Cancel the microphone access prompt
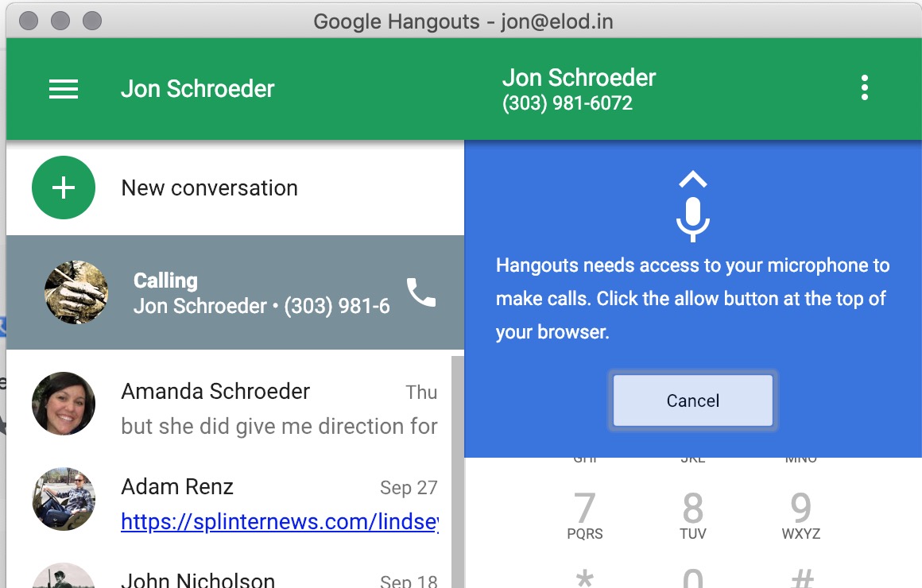The height and width of the screenshot is (588, 922). pyautogui.click(x=692, y=400)
